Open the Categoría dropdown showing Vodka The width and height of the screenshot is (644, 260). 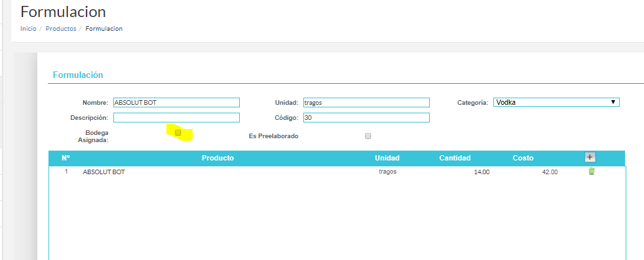pos(556,102)
